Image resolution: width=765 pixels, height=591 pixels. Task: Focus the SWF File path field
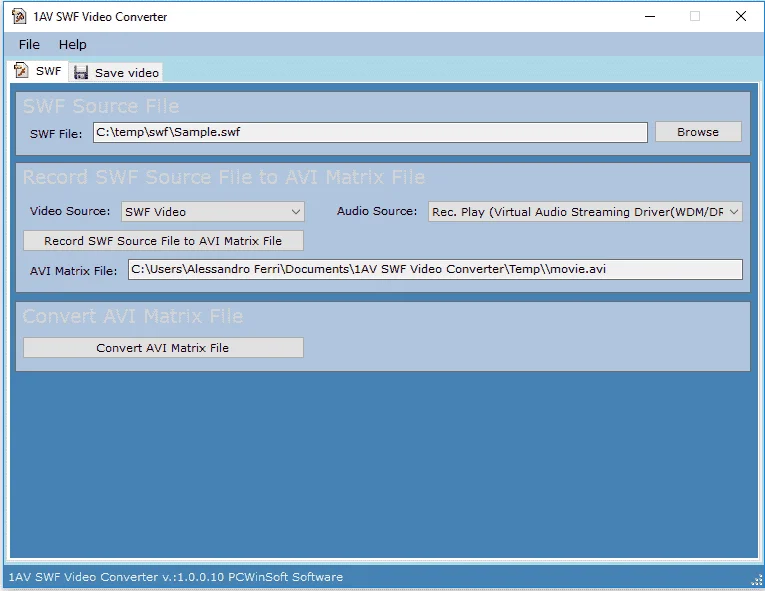pyautogui.click(x=370, y=132)
